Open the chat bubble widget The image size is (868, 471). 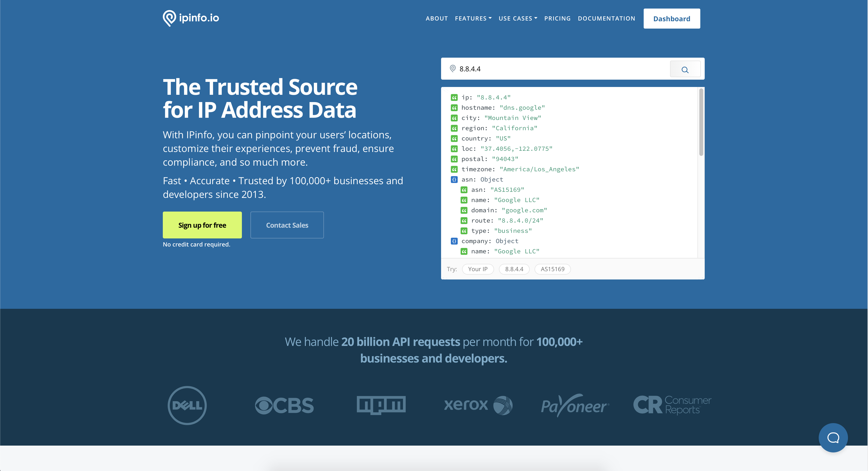pyautogui.click(x=833, y=438)
